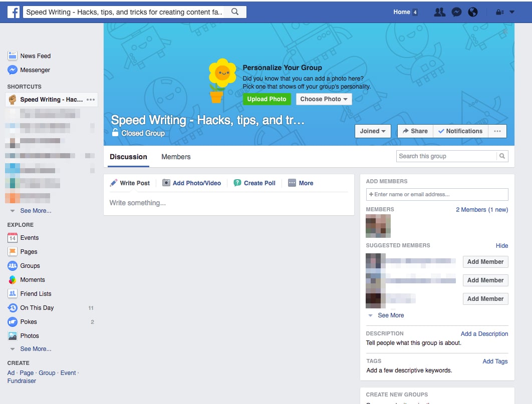Toggle group Notifications button
This screenshot has width=532, height=404.
click(460, 131)
